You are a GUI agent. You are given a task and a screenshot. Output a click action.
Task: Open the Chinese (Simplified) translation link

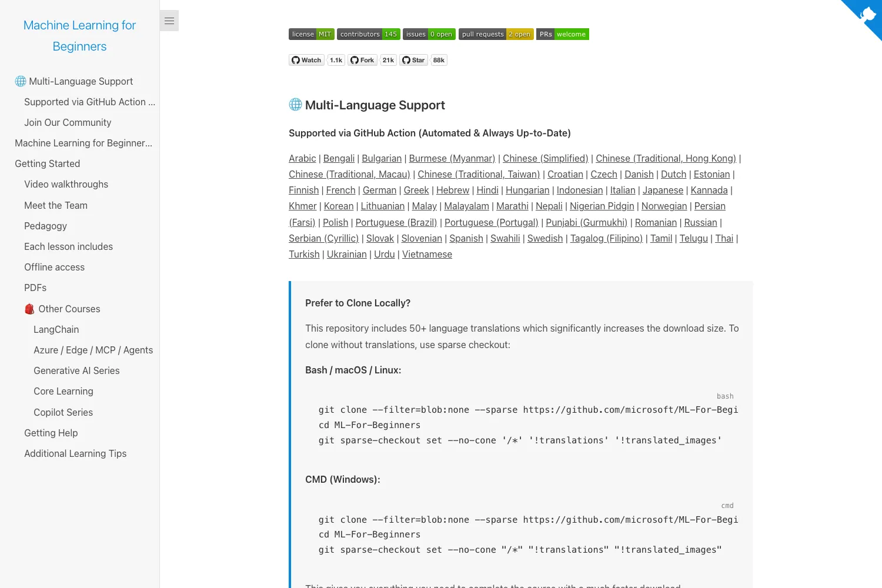pyautogui.click(x=546, y=158)
